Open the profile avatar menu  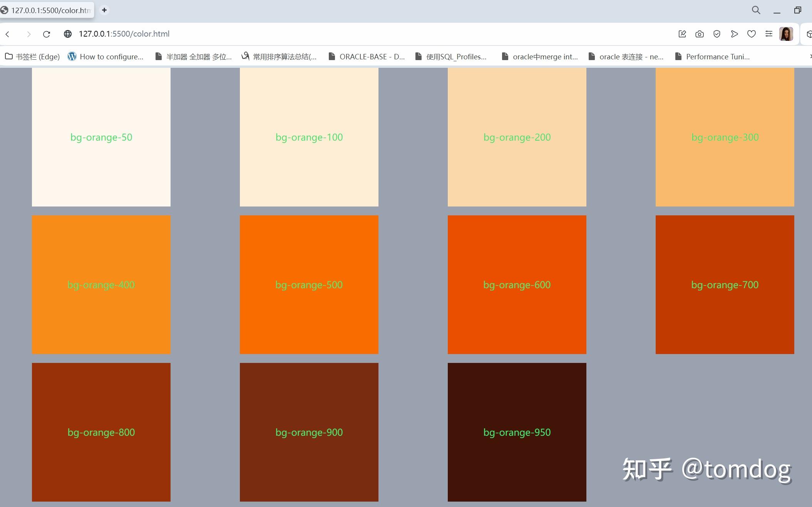point(786,34)
